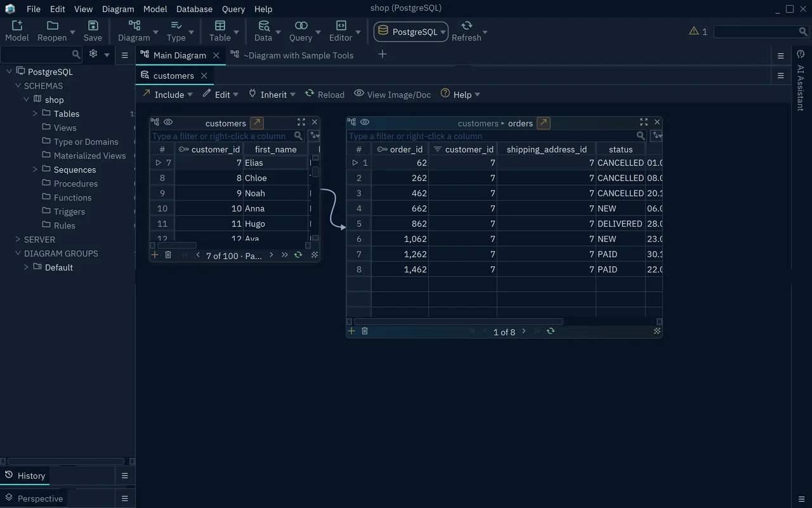812x508 pixels.
Task: Add a new diagram tab with plus
Action: click(x=382, y=55)
